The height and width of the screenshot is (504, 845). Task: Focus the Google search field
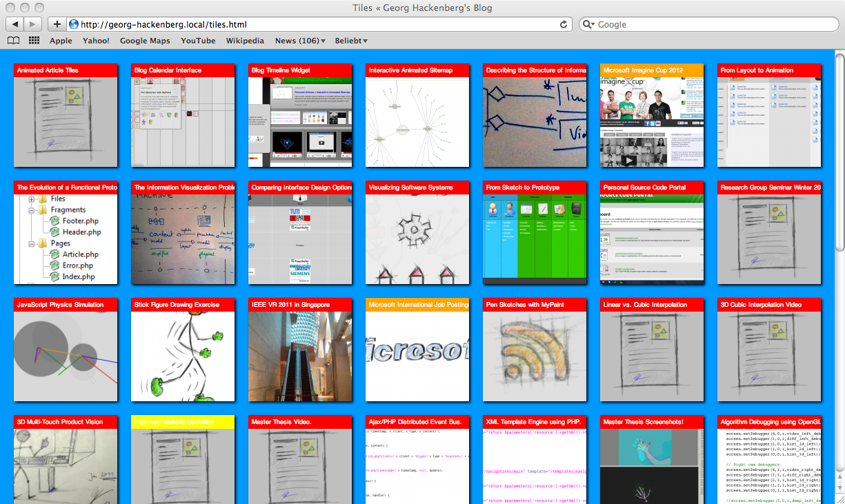pyautogui.click(x=708, y=24)
